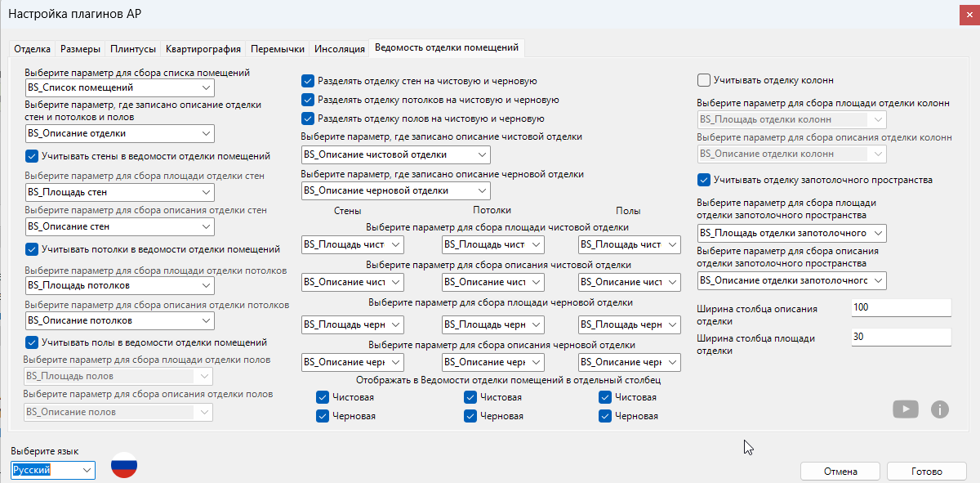Screen dimensions: 980x483
Task: Open Стены описание чистовой отделки dropdown
Action: (353, 282)
